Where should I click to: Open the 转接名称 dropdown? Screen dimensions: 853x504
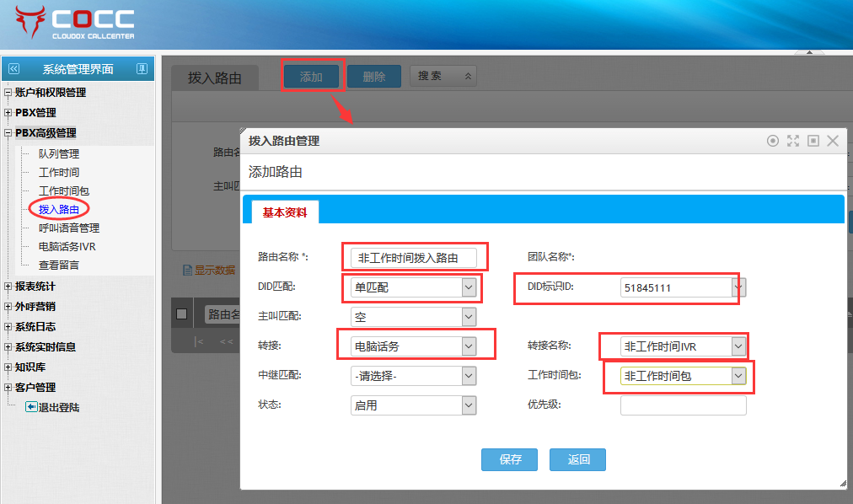(738, 346)
